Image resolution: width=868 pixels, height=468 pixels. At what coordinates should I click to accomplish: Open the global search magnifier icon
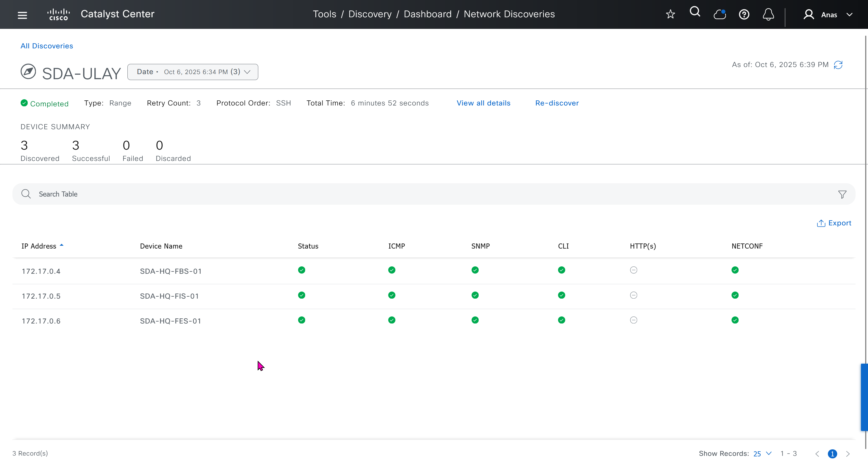695,12
